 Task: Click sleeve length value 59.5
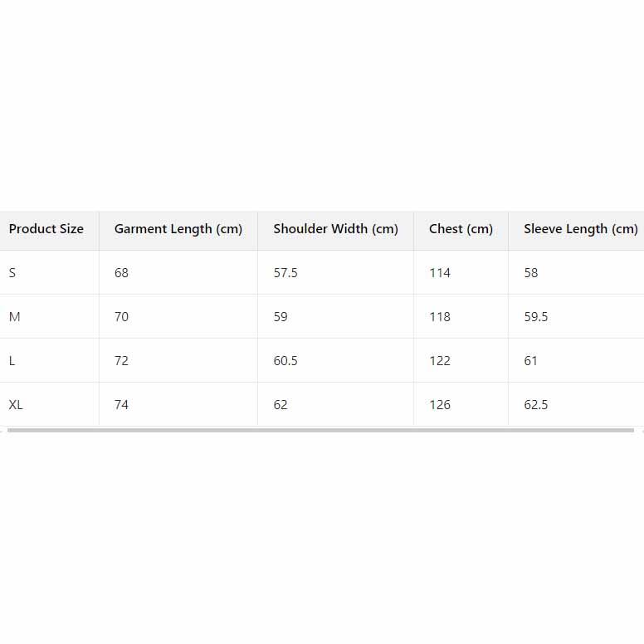(x=536, y=317)
